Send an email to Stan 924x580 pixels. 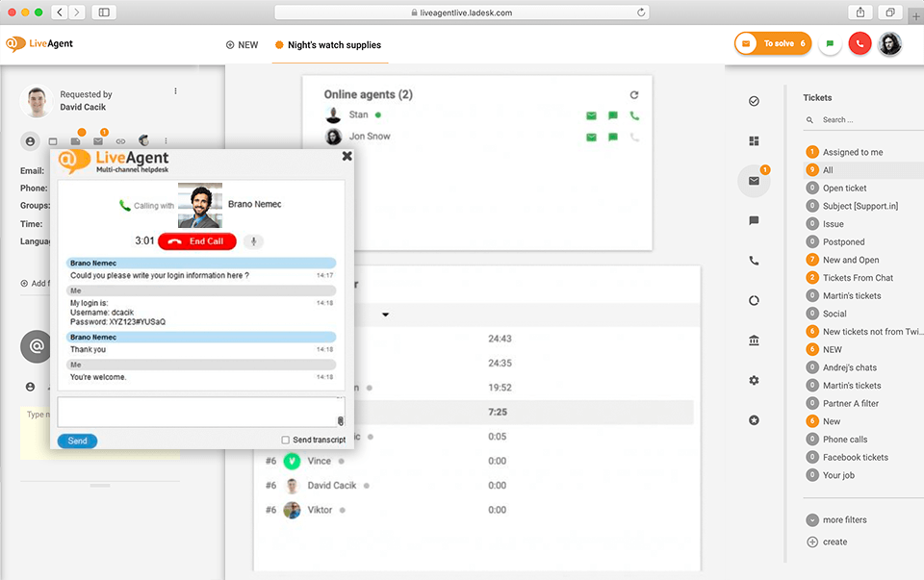click(591, 115)
